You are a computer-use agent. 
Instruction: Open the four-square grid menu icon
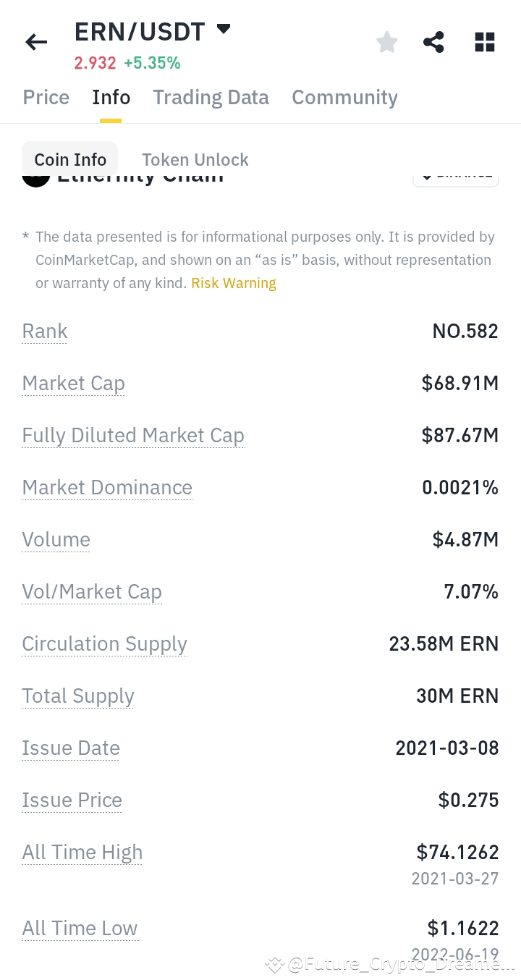click(x=484, y=42)
